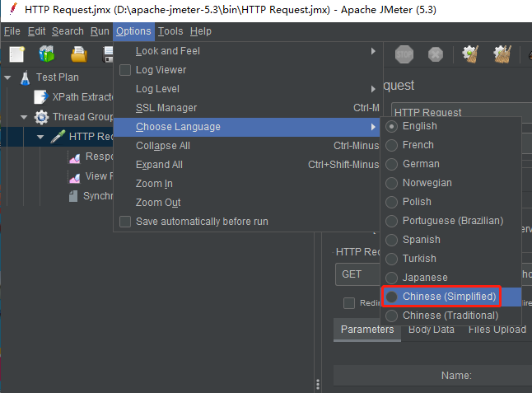This screenshot has width=532, height=393.
Task: Click the View Results listener icon in tree
Action: click(75, 177)
